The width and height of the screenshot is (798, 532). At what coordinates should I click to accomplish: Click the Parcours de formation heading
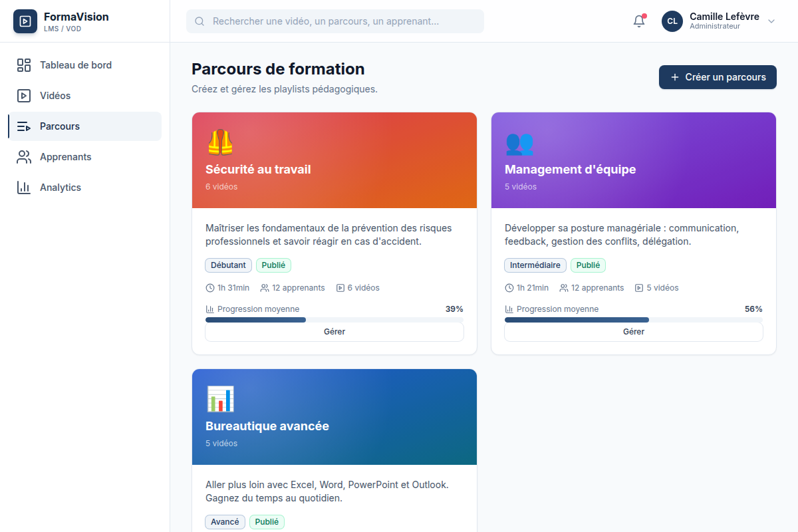[x=278, y=69]
